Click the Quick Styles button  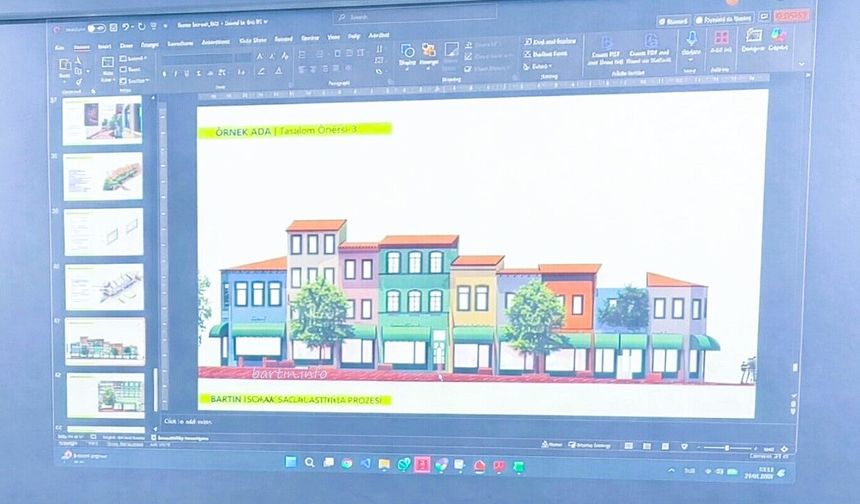(450, 56)
